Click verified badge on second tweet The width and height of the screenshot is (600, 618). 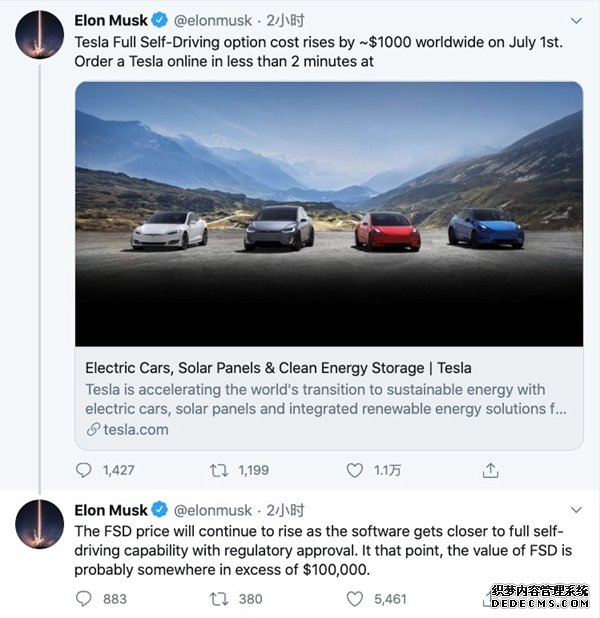click(x=160, y=510)
